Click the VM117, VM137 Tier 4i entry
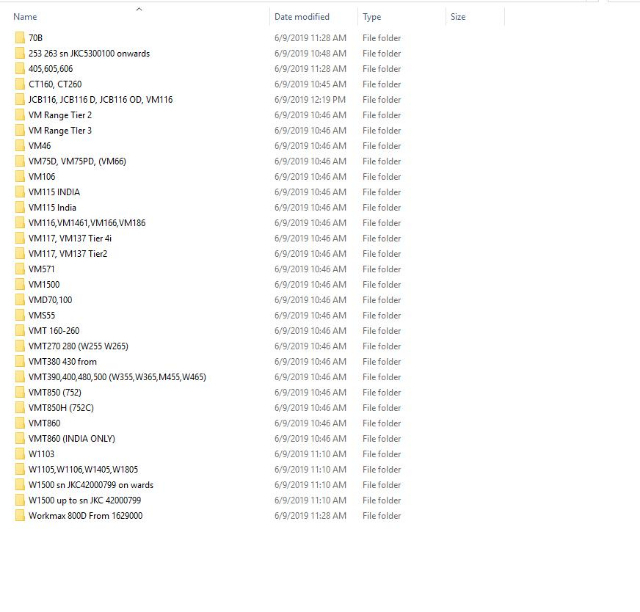This screenshot has width=640, height=612. coord(70,238)
